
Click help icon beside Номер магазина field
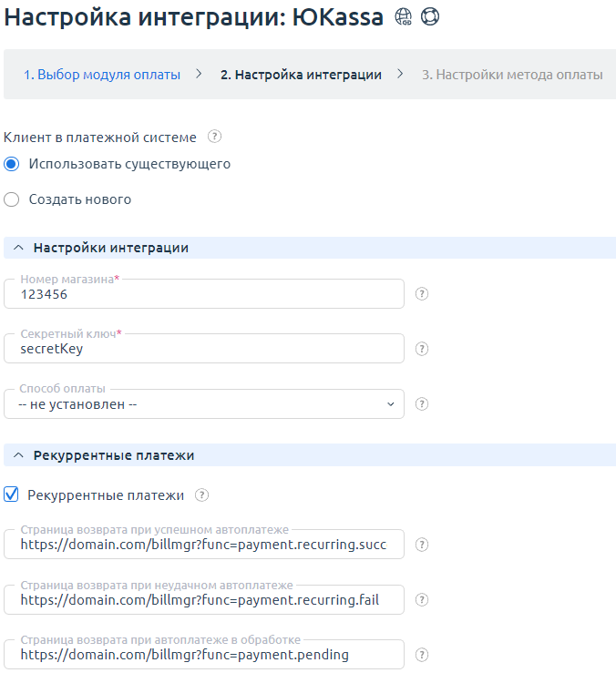(422, 294)
